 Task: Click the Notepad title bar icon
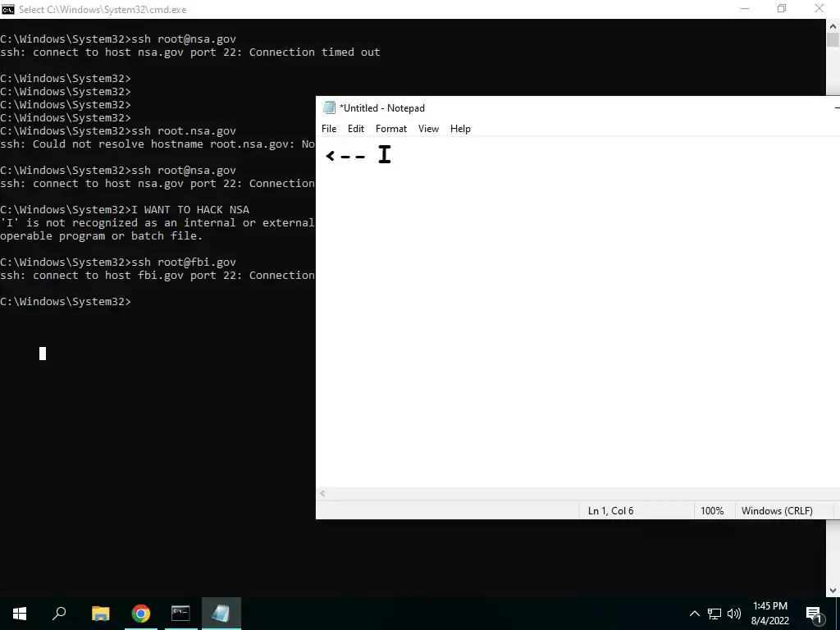tap(329, 107)
